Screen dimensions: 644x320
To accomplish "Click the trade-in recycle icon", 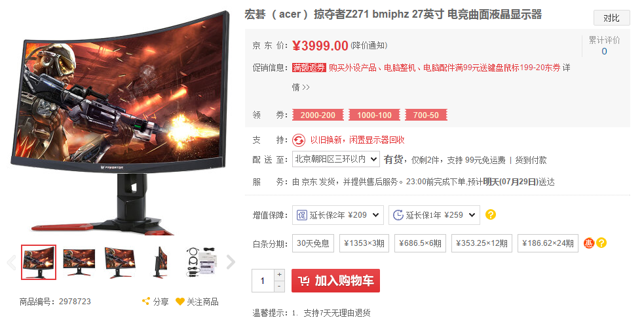I will 299,140.
